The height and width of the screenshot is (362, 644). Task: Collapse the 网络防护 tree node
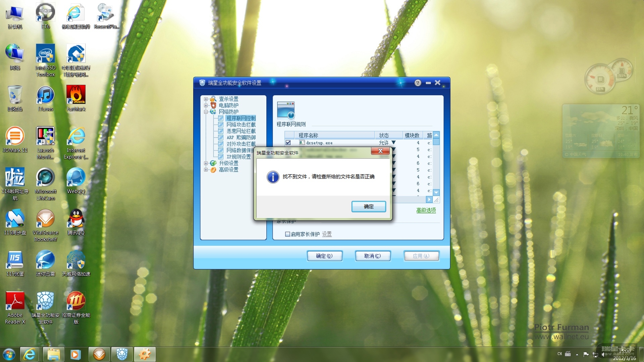coord(206,112)
